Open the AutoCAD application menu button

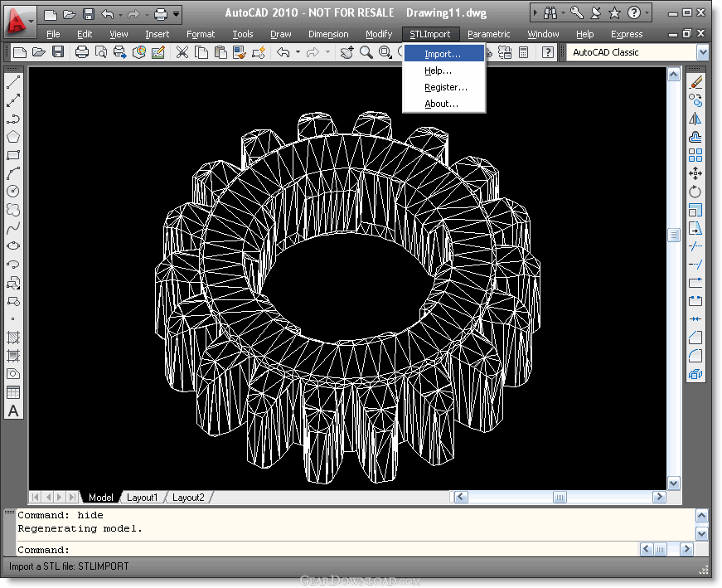(x=19, y=22)
